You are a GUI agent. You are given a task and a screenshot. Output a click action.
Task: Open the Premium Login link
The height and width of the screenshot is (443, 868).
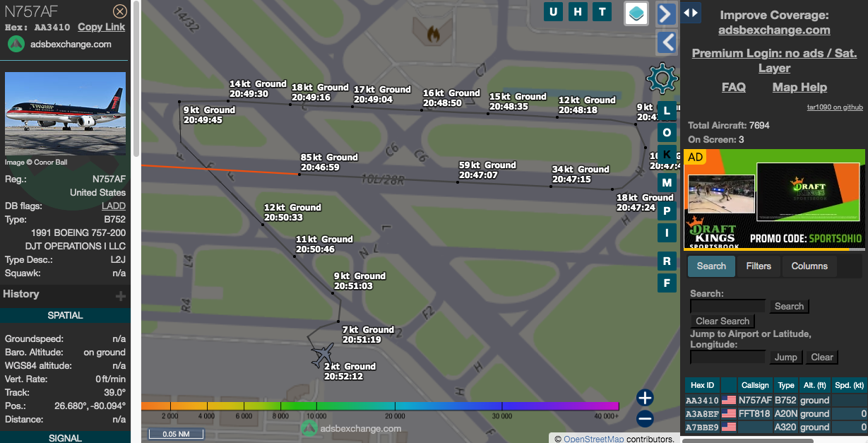[774, 61]
